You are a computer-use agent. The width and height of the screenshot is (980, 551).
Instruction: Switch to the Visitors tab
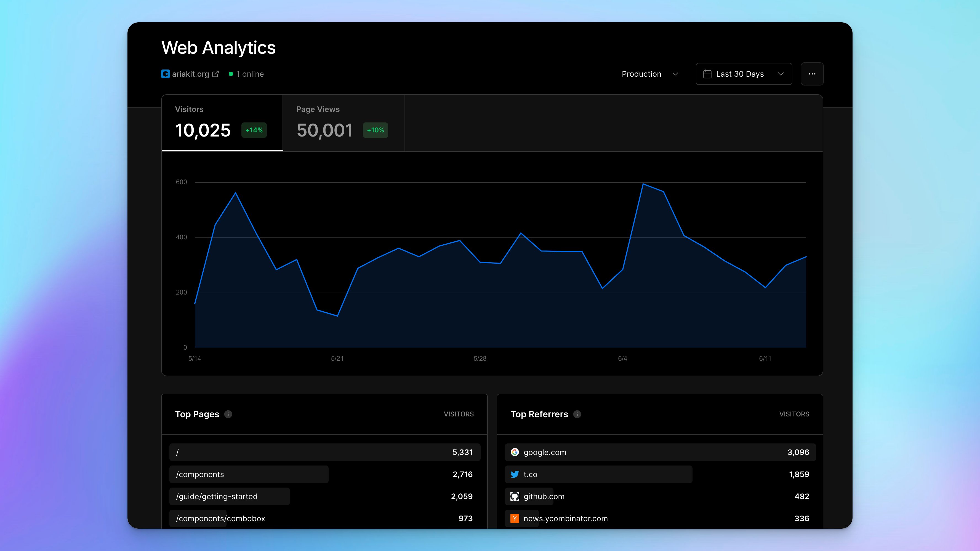click(222, 123)
